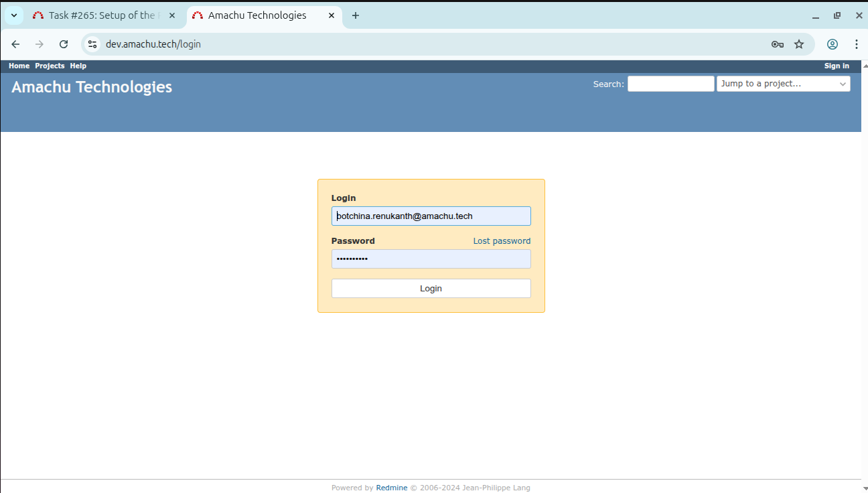The height and width of the screenshot is (493, 868).
Task: Follow the Lost password link
Action: click(502, 241)
